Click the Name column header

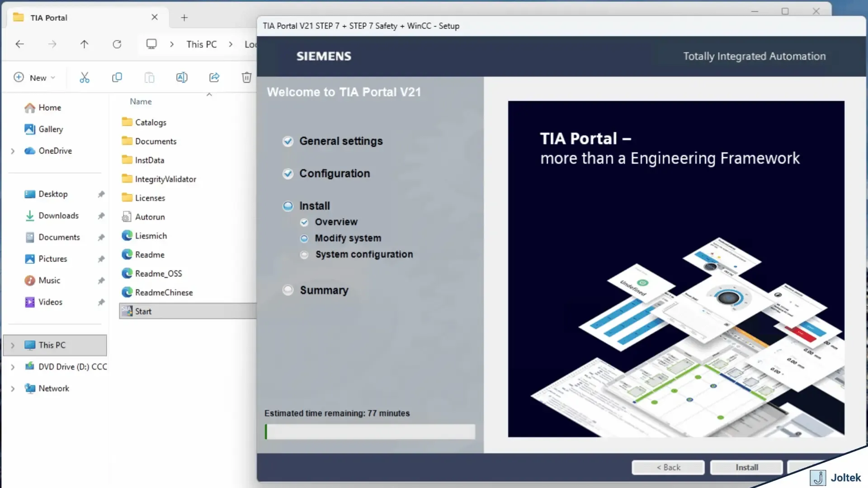pyautogui.click(x=141, y=102)
